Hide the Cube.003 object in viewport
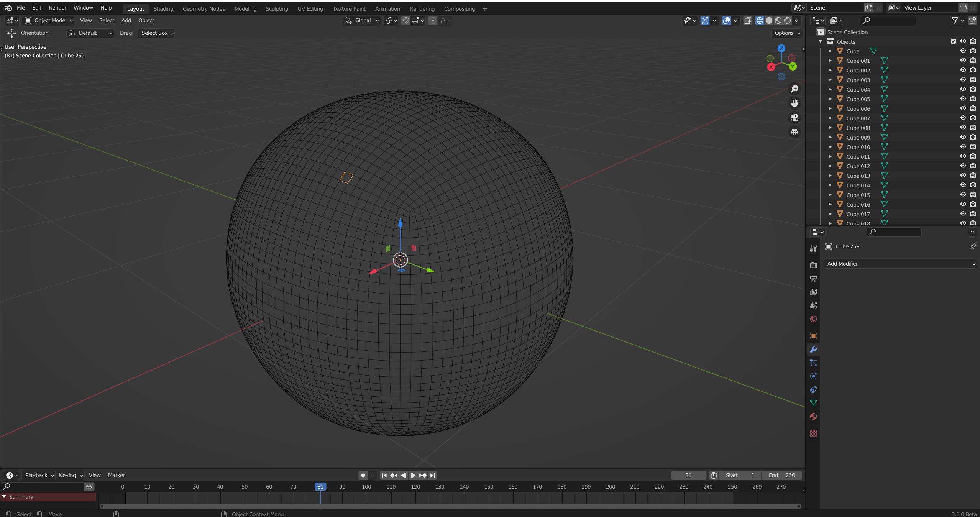The height and width of the screenshot is (517, 980). tap(962, 80)
